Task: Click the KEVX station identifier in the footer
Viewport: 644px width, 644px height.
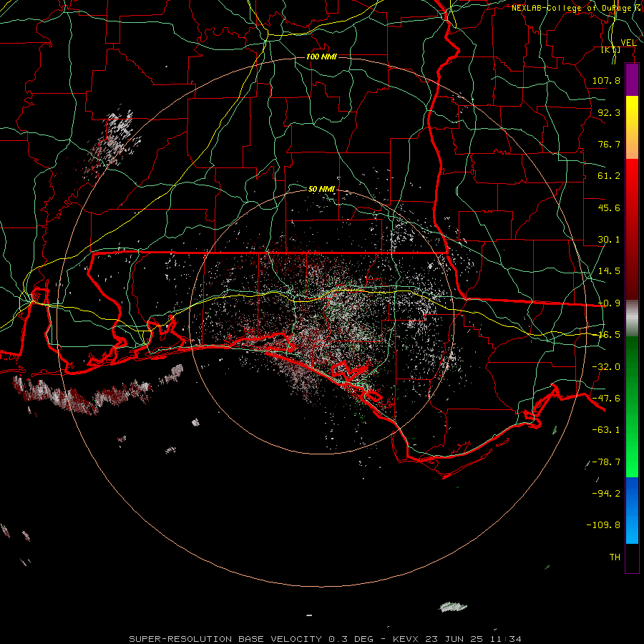Action: [x=406, y=639]
